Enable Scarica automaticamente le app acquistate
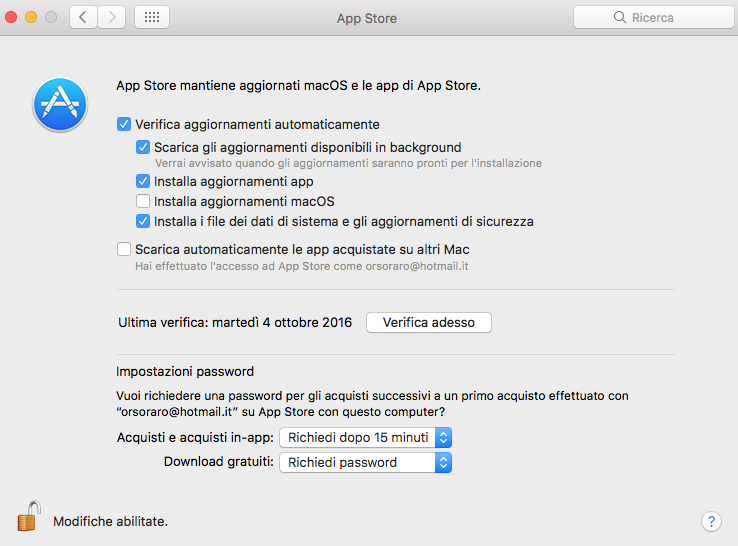Screen dimensions: 738x546 coord(124,249)
